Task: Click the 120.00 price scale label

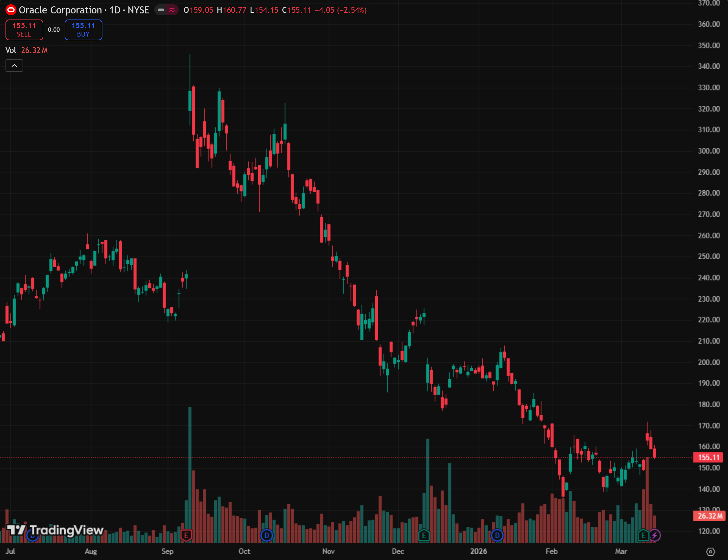Action: tap(709, 531)
